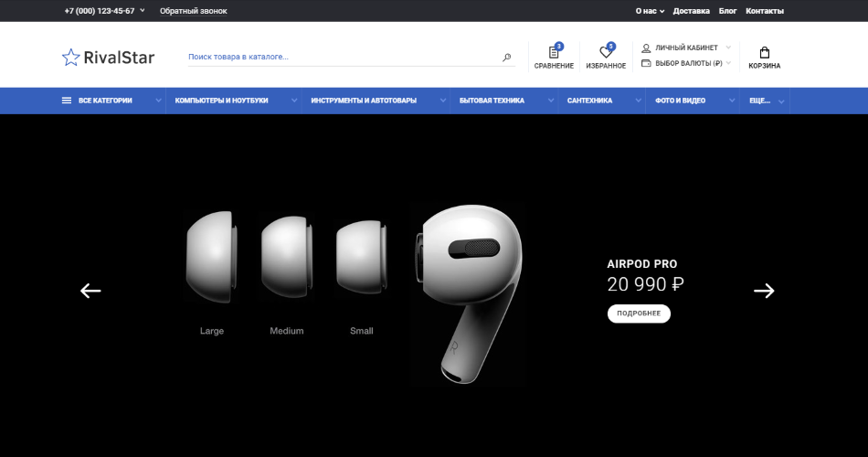Click the Обратный звонок link
This screenshot has width=868, height=457.
(x=193, y=11)
